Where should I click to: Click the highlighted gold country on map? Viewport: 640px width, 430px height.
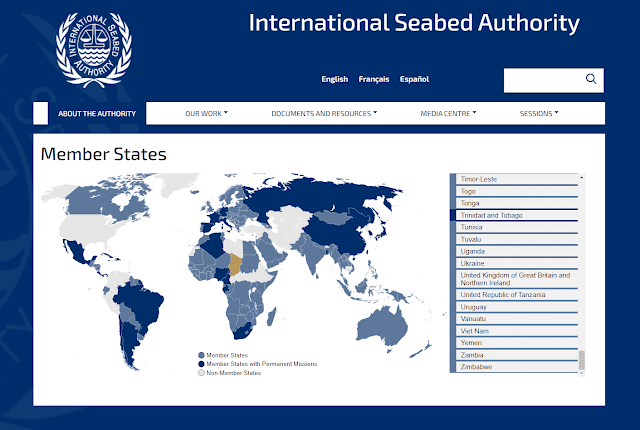point(235,264)
